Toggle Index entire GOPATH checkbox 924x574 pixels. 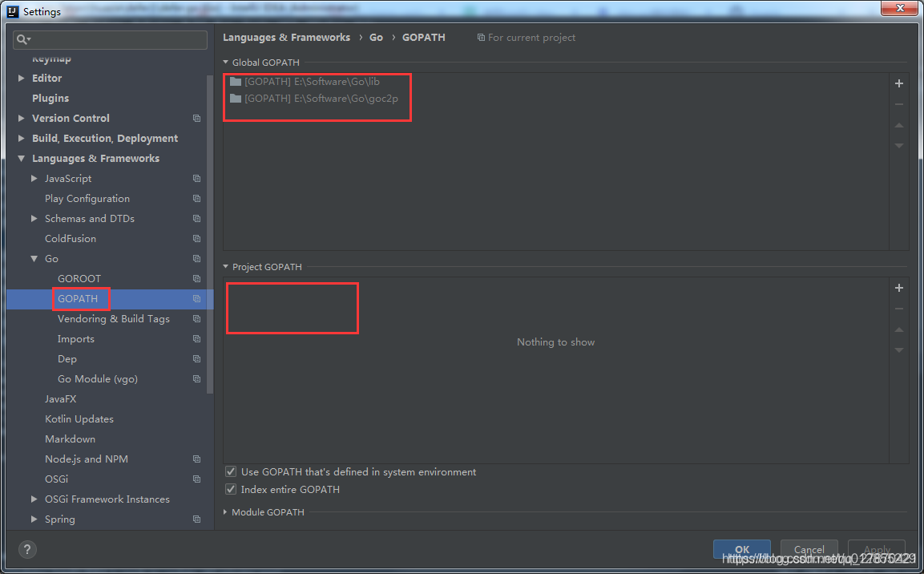(x=231, y=489)
